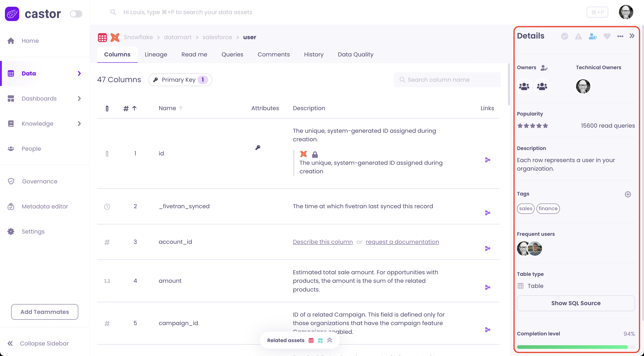Click the Search column name field
Screen dimensions: 644x356
tap(447, 80)
